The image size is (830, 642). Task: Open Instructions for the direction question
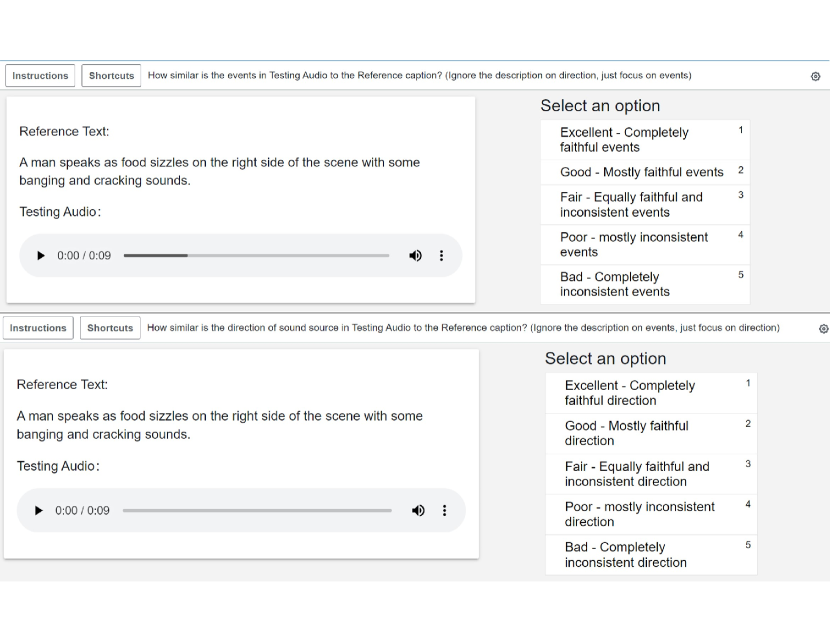pyautogui.click(x=38, y=328)
